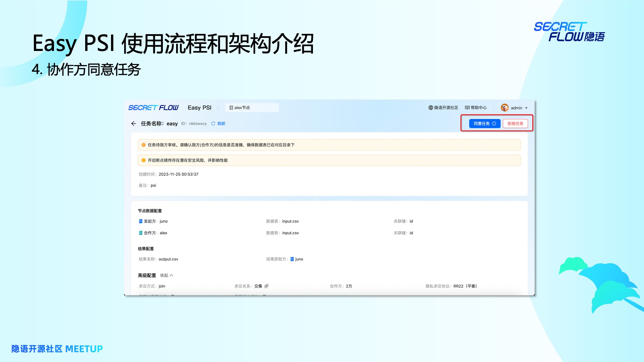
Task: Click the alex partner node icon
Action: [x=141, y=233]
